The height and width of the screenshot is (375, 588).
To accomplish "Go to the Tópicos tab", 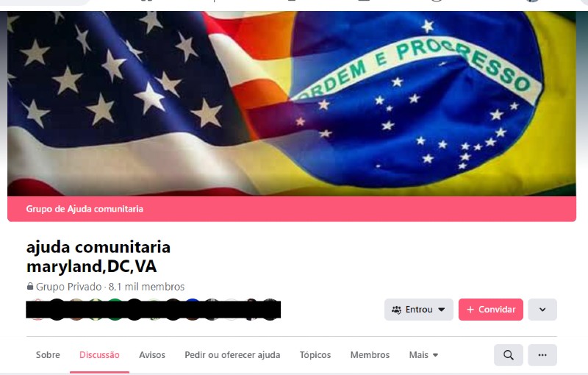I will [315, 354].
